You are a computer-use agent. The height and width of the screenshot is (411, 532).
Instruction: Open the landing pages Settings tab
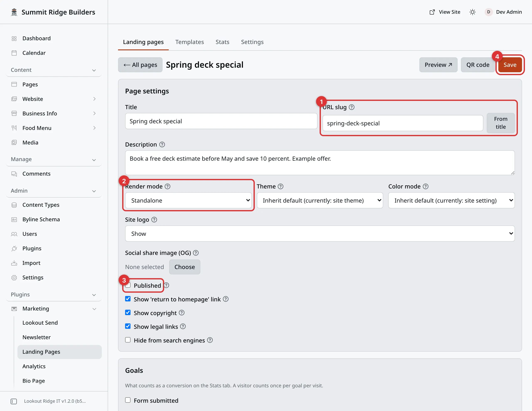point(252,42)
